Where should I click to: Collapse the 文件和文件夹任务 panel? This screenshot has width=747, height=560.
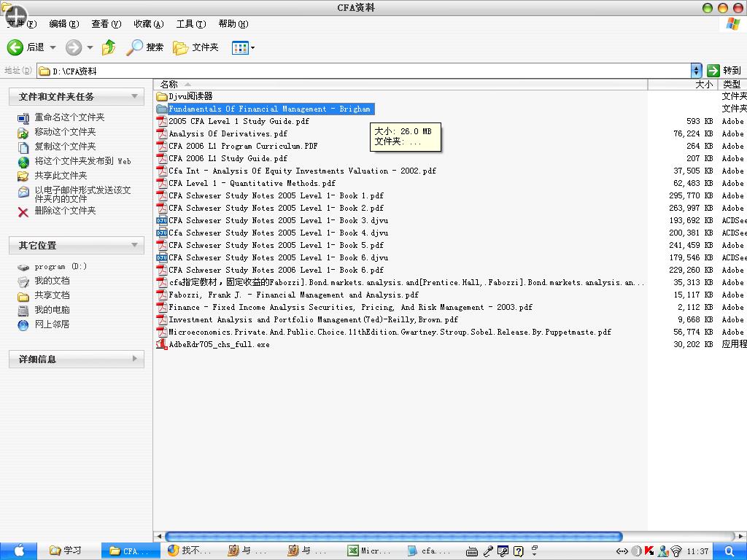click(135, 97)
